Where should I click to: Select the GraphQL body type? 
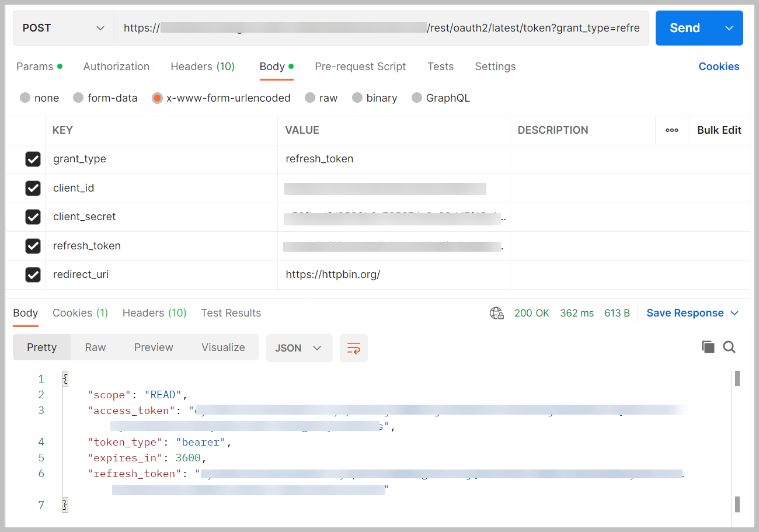(x=417, y=98)
